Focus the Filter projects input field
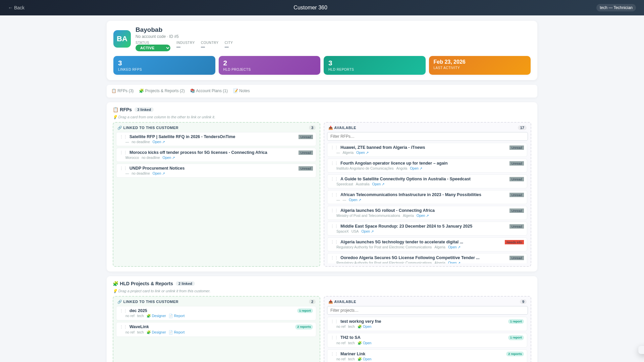Image resolution: width=644 pixels, height=362 pixels. pyautogui.click(x=427, y=310)
